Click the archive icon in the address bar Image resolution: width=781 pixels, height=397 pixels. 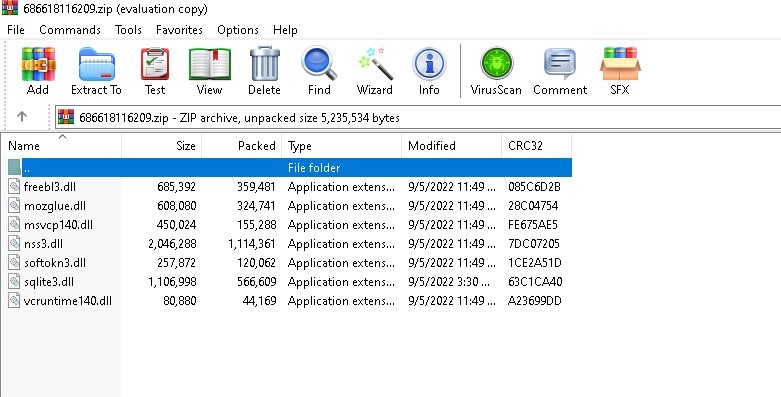(66, 117)
